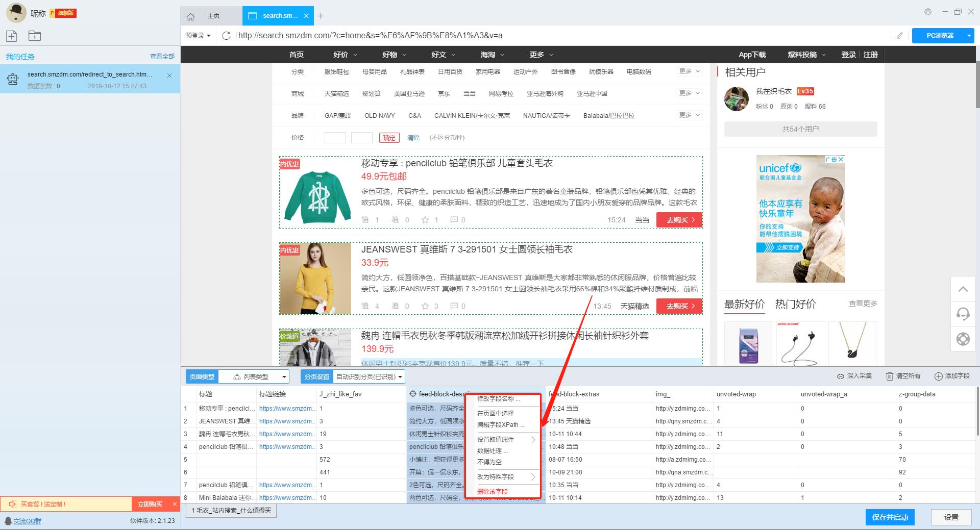Close the search.sm... tab

point(306,16)
